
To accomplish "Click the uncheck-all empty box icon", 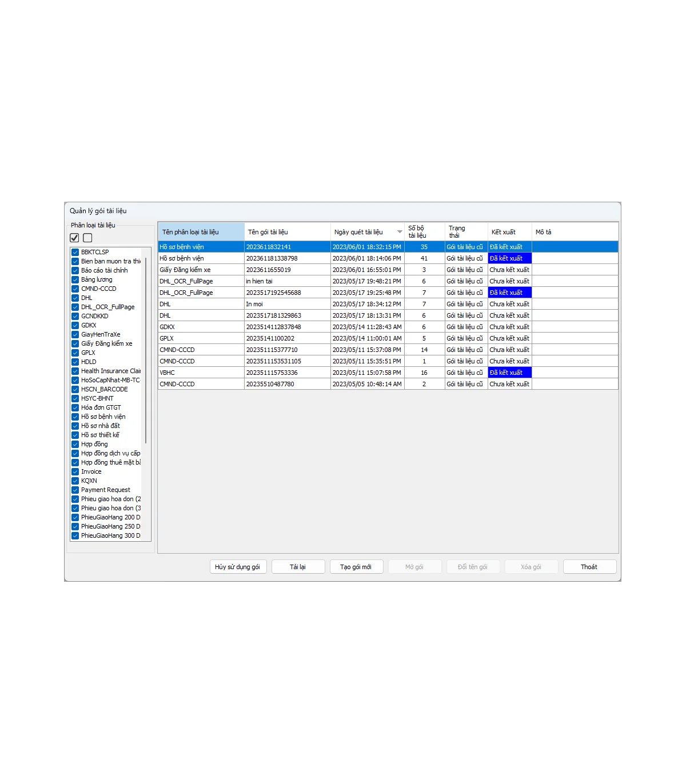I will tap(87, 238).
